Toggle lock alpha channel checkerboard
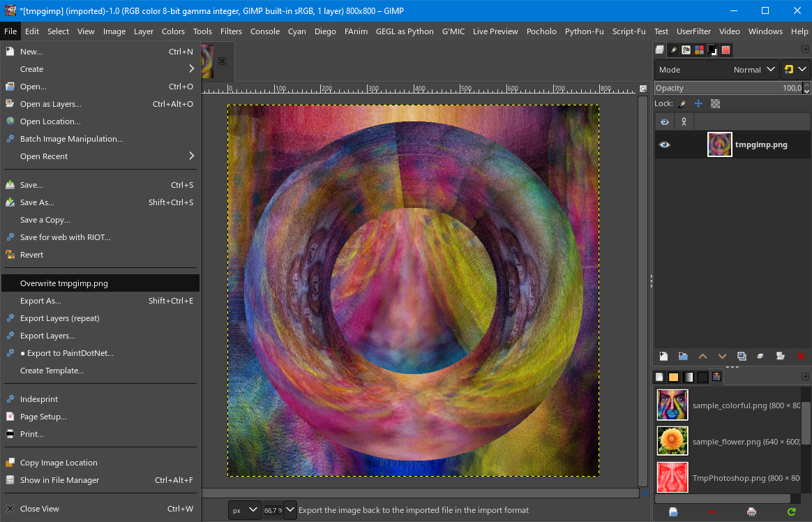The width and height of the screenshot is (812, 522). (715, 103)
